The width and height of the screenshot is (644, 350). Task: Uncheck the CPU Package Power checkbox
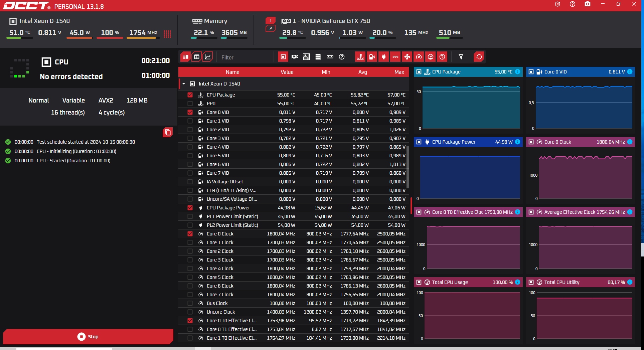pos(190,208)
